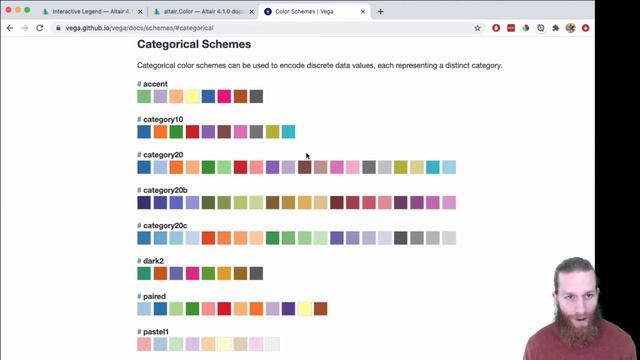Screen dimensions: 640x360
Task: Click the red icon next to the profile avatar
Action: coord(585,28)
